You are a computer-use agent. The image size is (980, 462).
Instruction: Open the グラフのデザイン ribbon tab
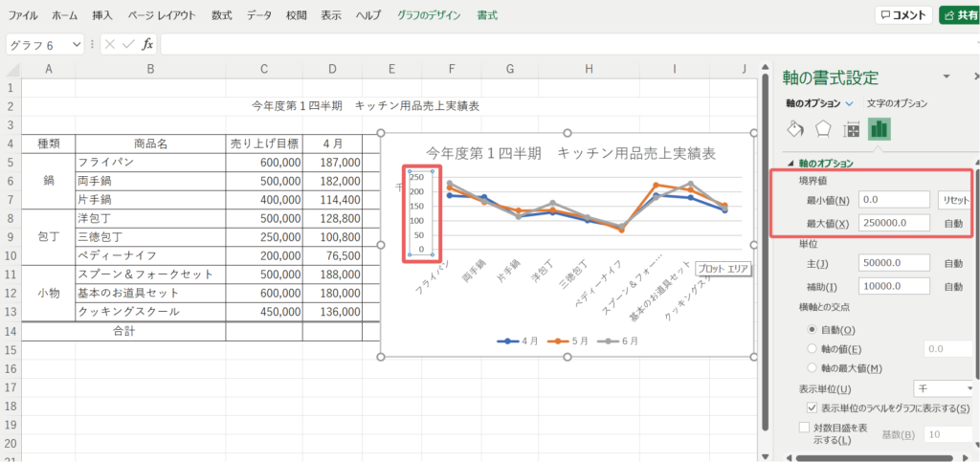(429, 15)
